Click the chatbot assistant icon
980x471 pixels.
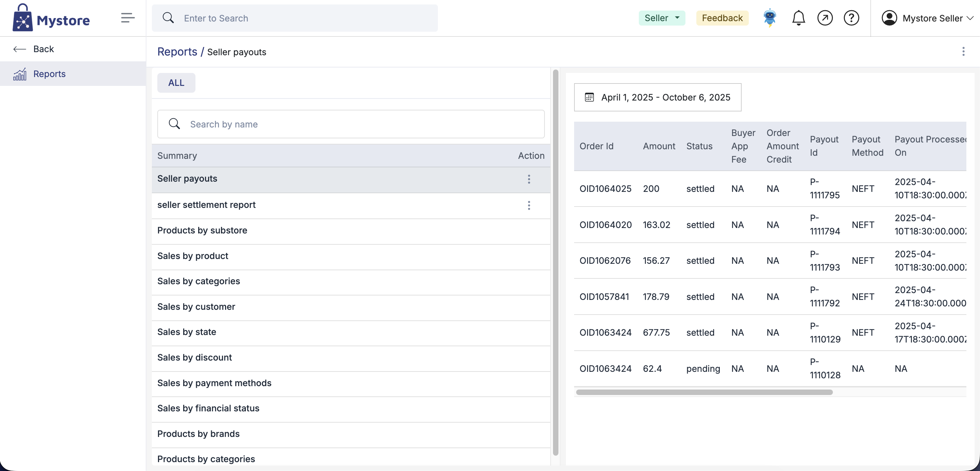(770, 18)
